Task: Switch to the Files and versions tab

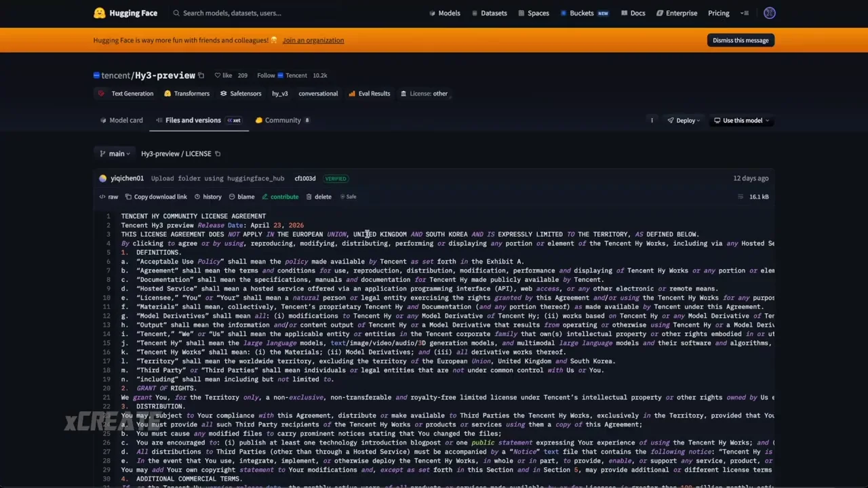Action: click(x=198, y=120)
